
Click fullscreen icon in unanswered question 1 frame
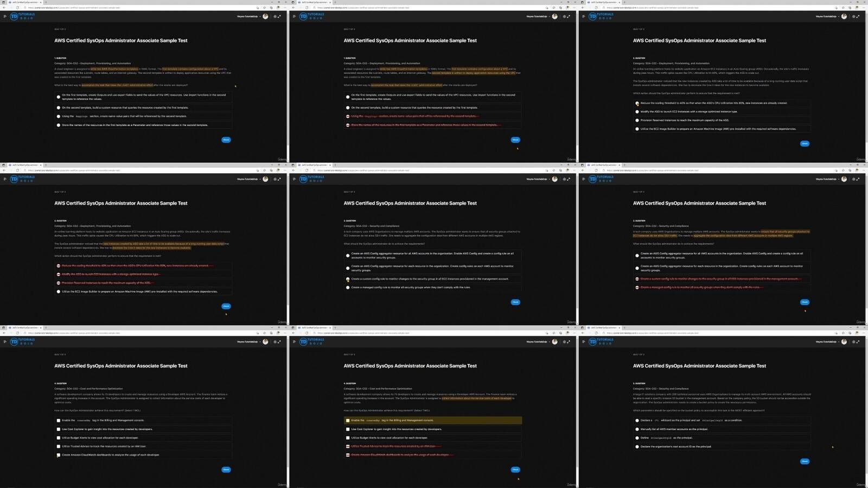[x=279, y=16]
